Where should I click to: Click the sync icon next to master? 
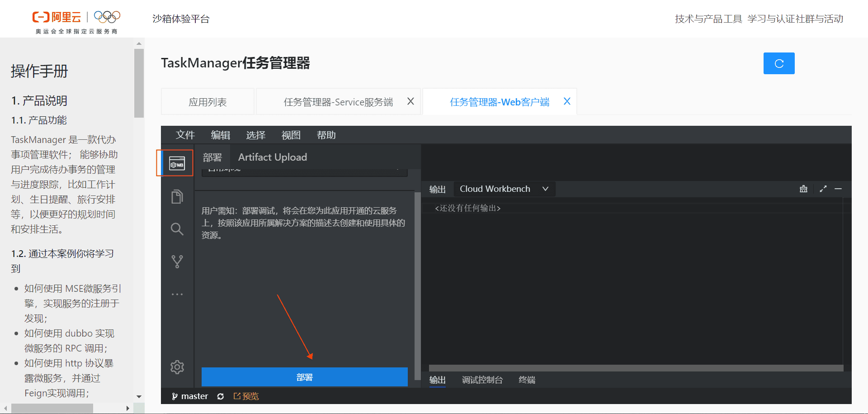[221, 396]
